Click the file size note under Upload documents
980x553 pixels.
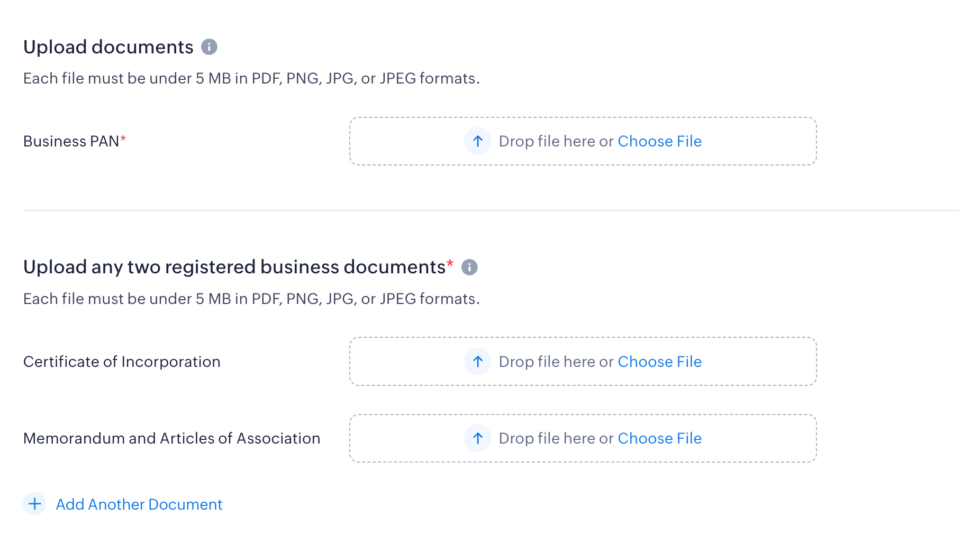[x=251, y=78]
